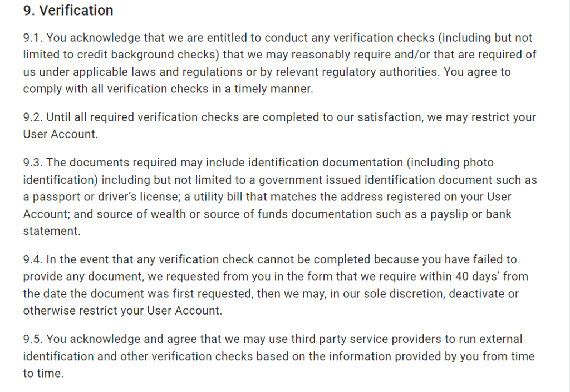Click the word "satisfaction" in clause 9.2
Image resolution: width=570 pixels, height=392 pixels.
click(390, 117)
